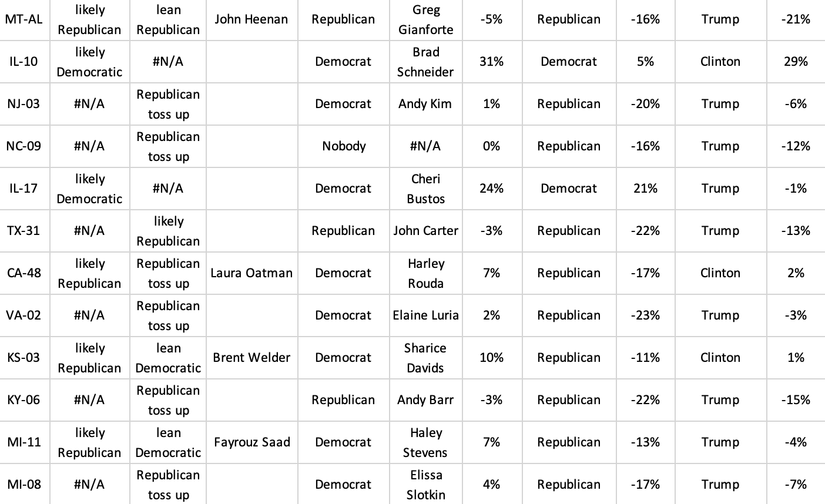Select the Brent Welder cell

tap(251, 358)
